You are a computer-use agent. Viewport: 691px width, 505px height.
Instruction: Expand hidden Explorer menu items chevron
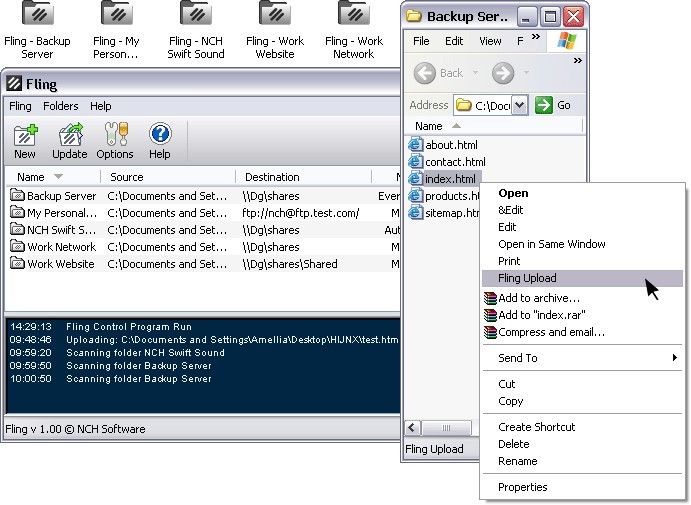click(536, 37)
